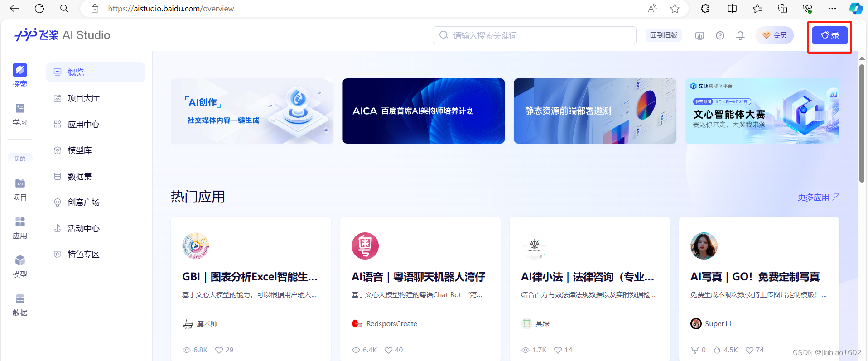Click the heart like count 74
Viewport: 868px width, 361px height.
pyautogui.click(x=755, y=350)
